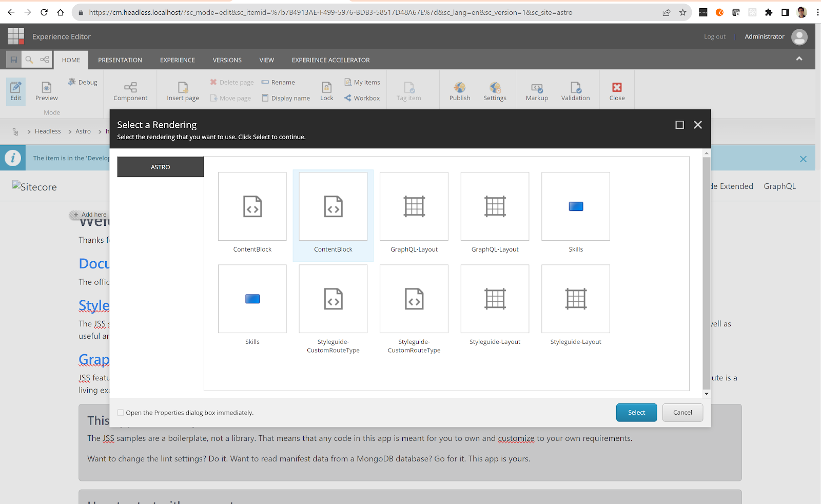Viewport: 821px width, 504px height.
Task: Select the Skills rendering in bottom row
Action: point(252,299)
